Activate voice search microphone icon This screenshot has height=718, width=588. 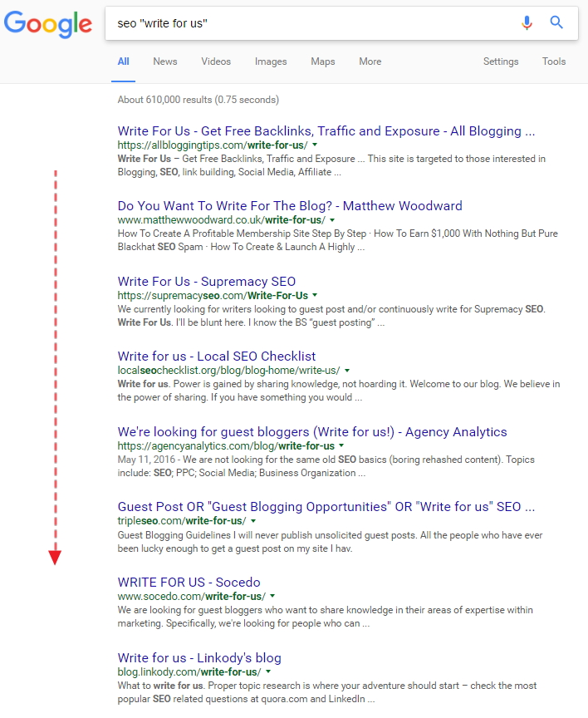(x=527, y=22)
